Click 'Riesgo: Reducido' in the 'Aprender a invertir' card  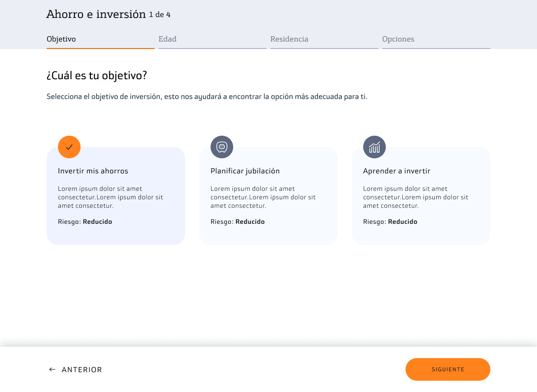point(390,222)
